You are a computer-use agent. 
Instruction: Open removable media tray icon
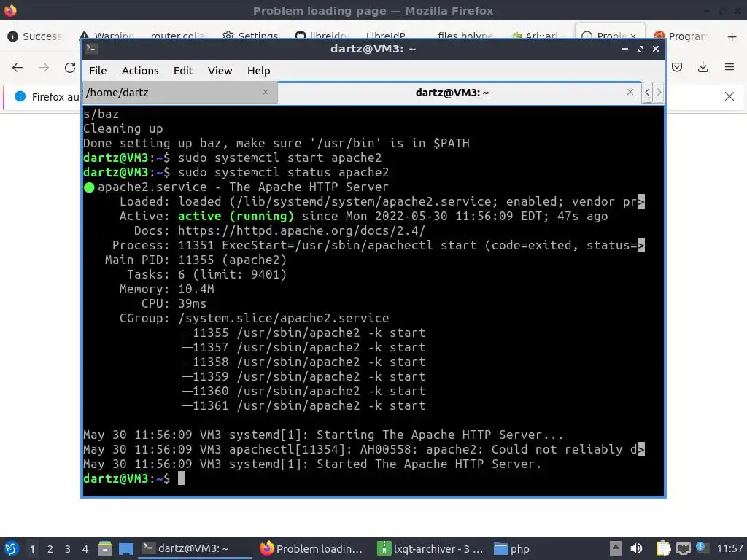point(616,548)
